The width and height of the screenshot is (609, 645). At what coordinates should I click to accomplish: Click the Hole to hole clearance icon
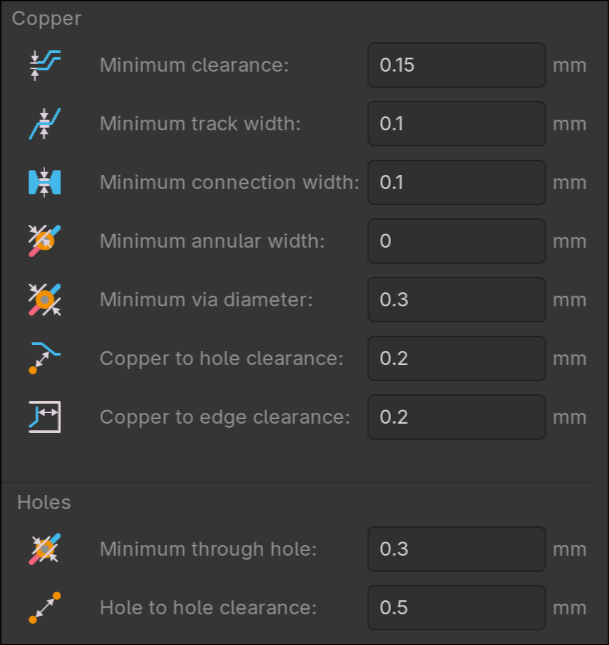click(45, 607)
